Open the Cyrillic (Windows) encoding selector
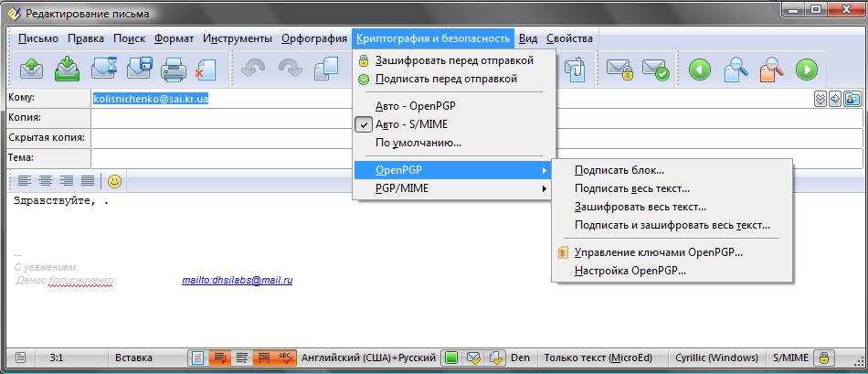 coord(716,358)
